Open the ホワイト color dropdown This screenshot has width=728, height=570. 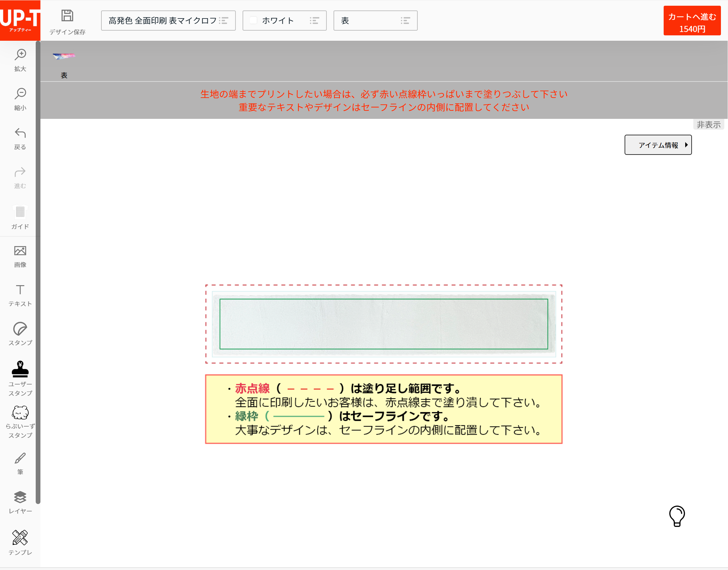point(284,21)
